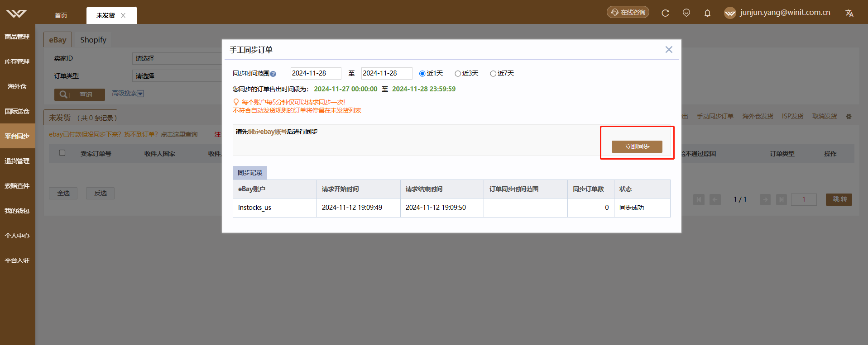The width and height of the screenshot is (868, 345).
Task: Open 平台同步 in the sidebar menu
Action: (17, 136)
